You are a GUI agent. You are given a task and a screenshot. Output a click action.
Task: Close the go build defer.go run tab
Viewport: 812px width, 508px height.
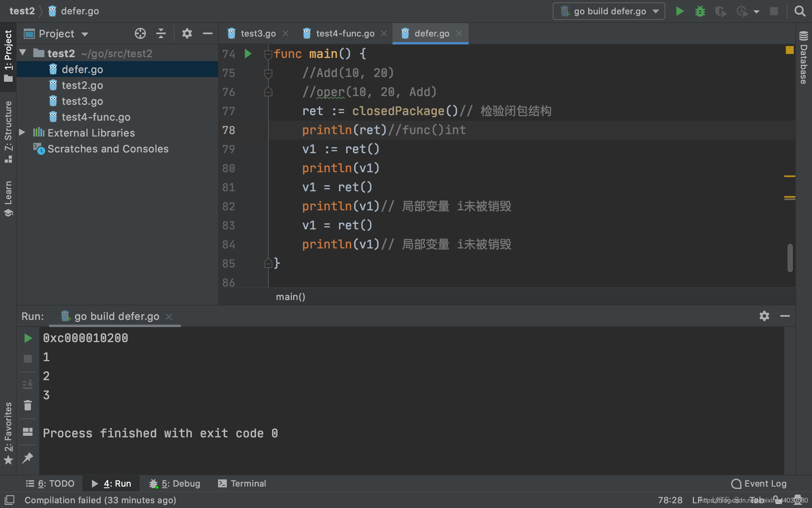pyautogui.click(x=169, y=316)
